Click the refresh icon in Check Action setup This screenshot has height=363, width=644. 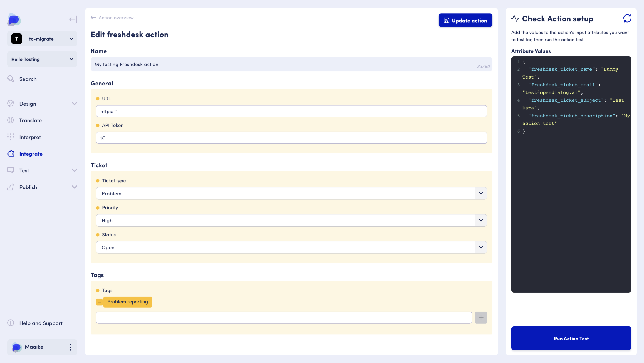point(627,19)
